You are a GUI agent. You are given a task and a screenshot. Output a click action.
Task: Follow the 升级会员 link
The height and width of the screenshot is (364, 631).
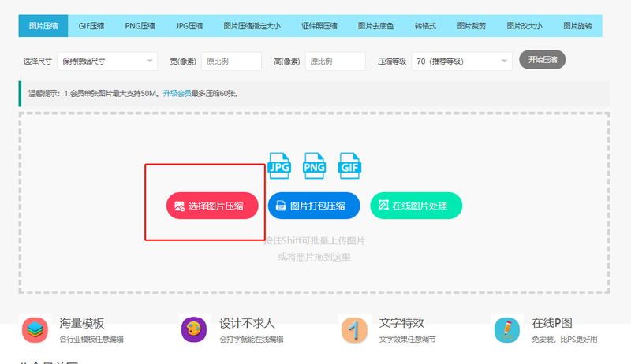(177, 94)
